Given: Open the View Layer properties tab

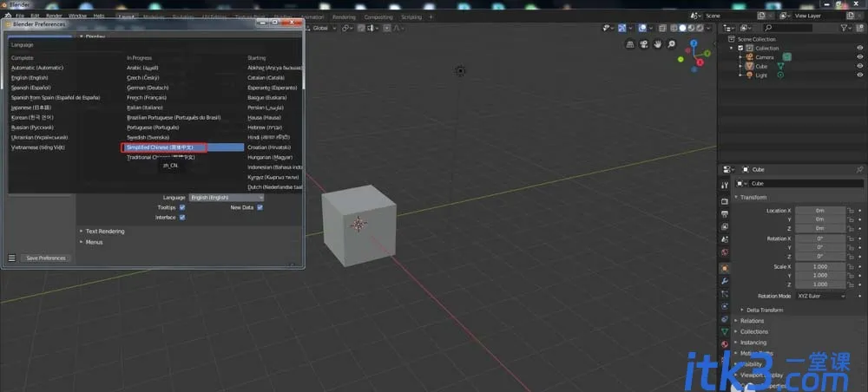Looking at the screenshot, I should [725, 226].
